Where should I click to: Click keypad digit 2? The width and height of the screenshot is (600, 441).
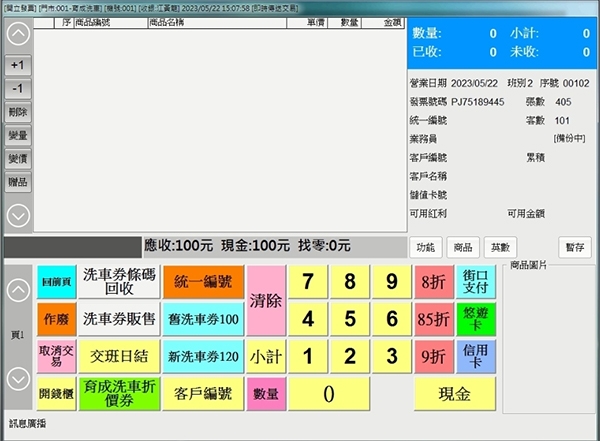point(350,356)
